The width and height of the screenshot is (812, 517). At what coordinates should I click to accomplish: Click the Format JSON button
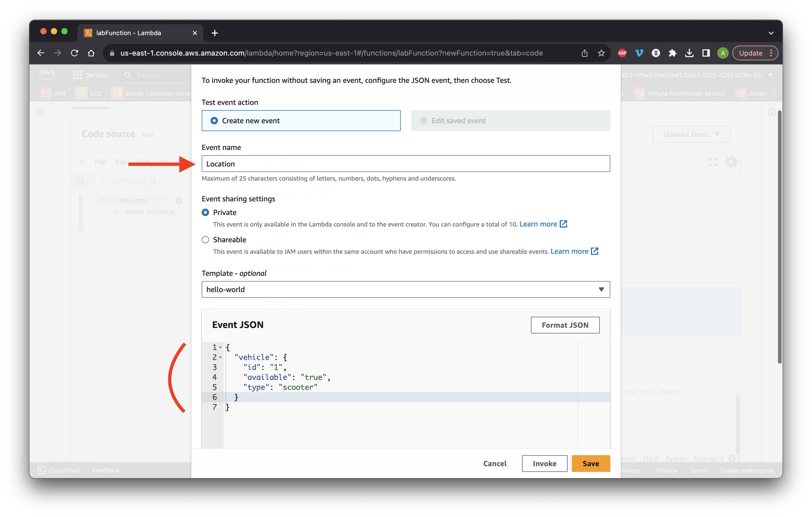point(565,325)
